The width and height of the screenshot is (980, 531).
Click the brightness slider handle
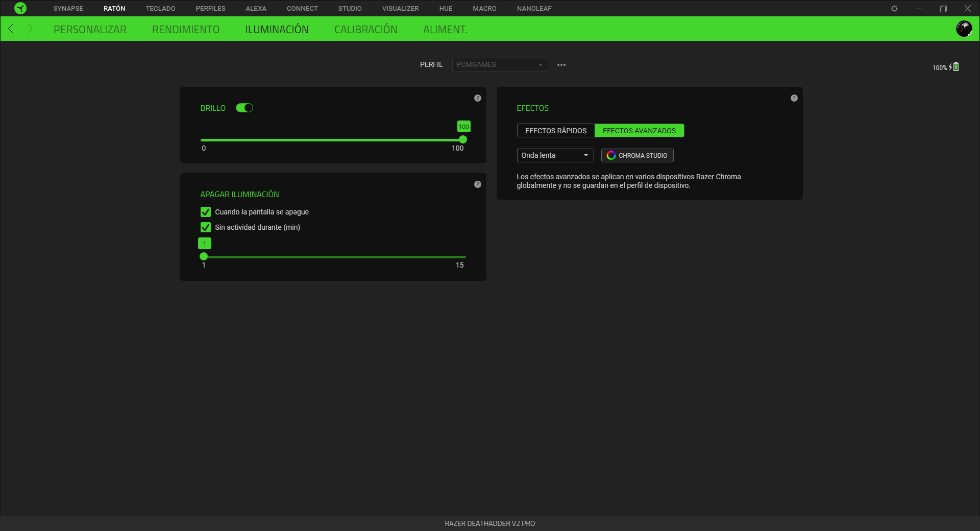coord(463,139)
